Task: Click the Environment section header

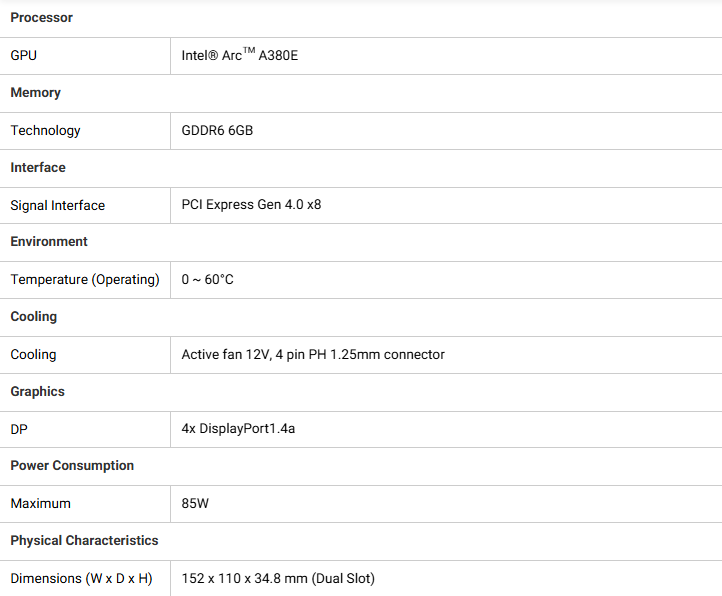Action: click(x=49, y=242)
